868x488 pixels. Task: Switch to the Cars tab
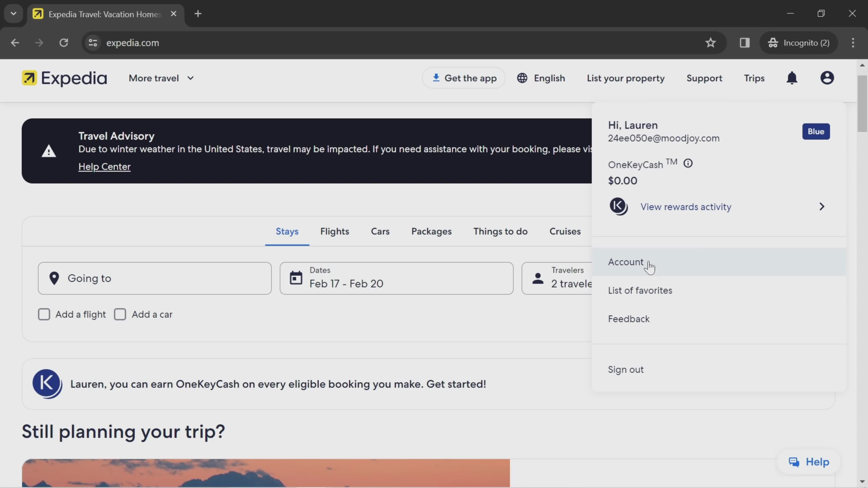pyautogui.click(x=380, y=231)
